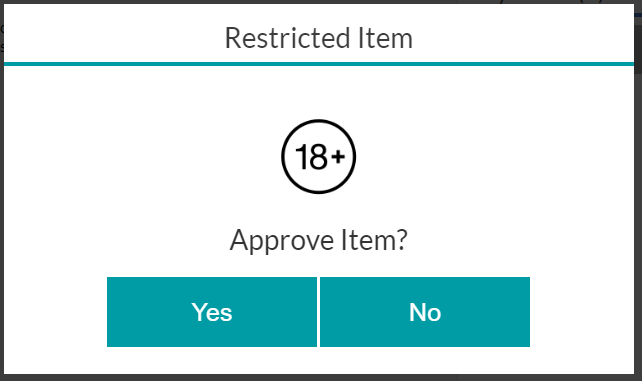Click the word Restricted in header
The width and height of the screenshot is (642, 381).
pyautogui.click(x=287, y=38)
